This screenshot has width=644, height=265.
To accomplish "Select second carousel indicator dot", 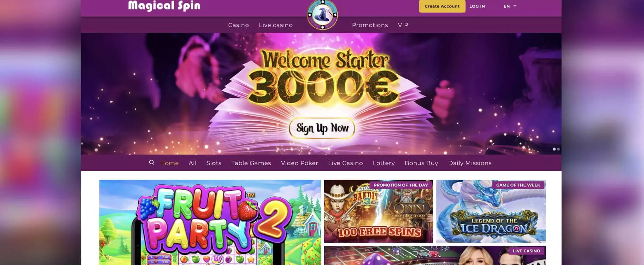I will pyautogui.click(x=559, y=149).
